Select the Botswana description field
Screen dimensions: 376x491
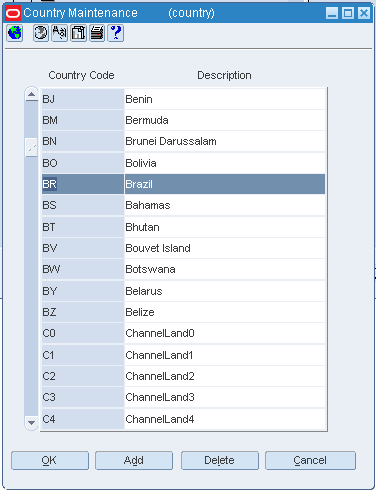(225, 269)
